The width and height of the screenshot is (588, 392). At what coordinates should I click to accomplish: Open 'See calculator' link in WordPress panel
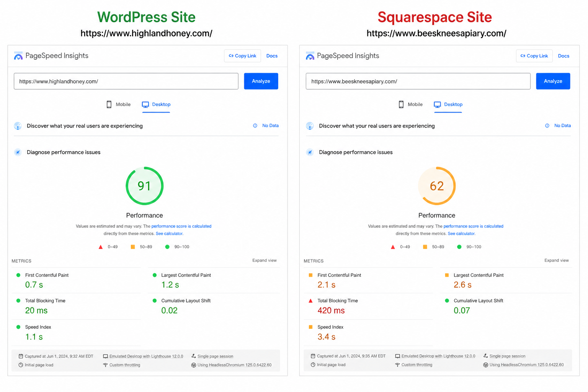coord(169,234)
